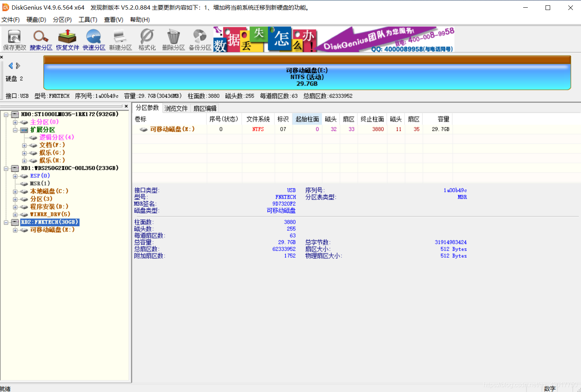Expand the 主分区(0) tree node
This screenshot has width=581, height=392.
point(15,122)
